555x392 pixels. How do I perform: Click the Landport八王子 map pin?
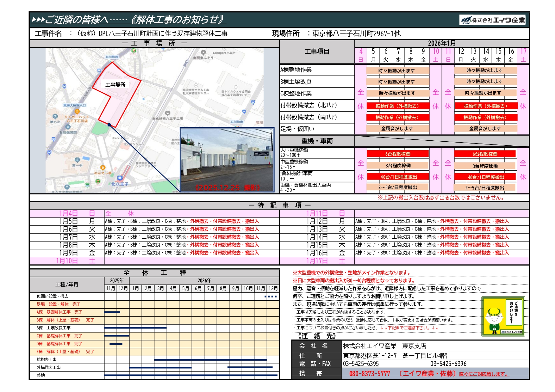pyautogui.click(x=203, y=52)
